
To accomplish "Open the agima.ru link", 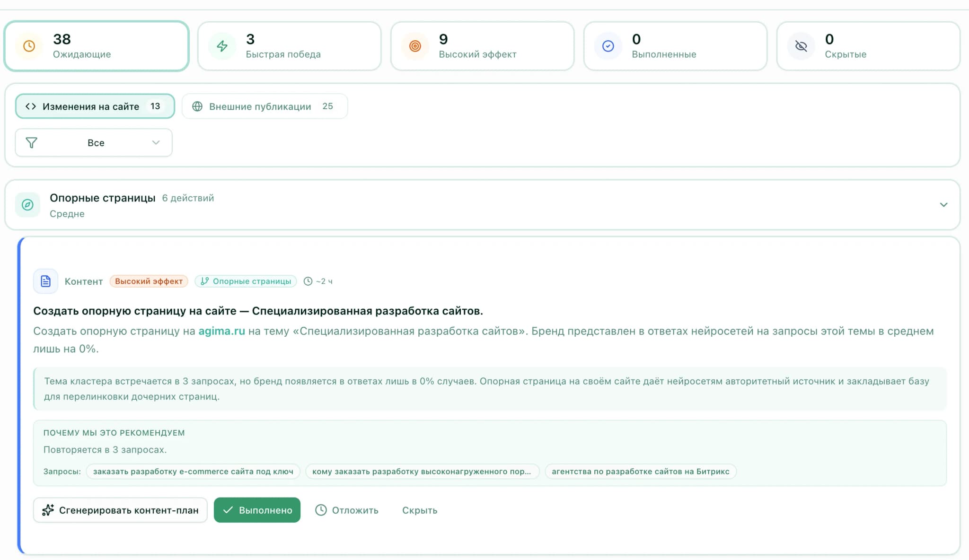I will (x=221, y=331).
